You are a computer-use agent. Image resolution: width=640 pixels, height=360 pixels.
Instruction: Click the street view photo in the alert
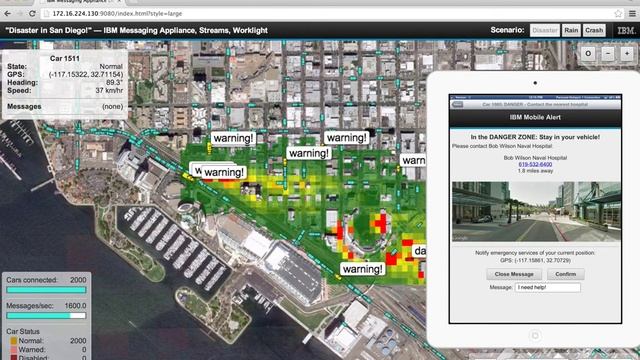[536, 211]
